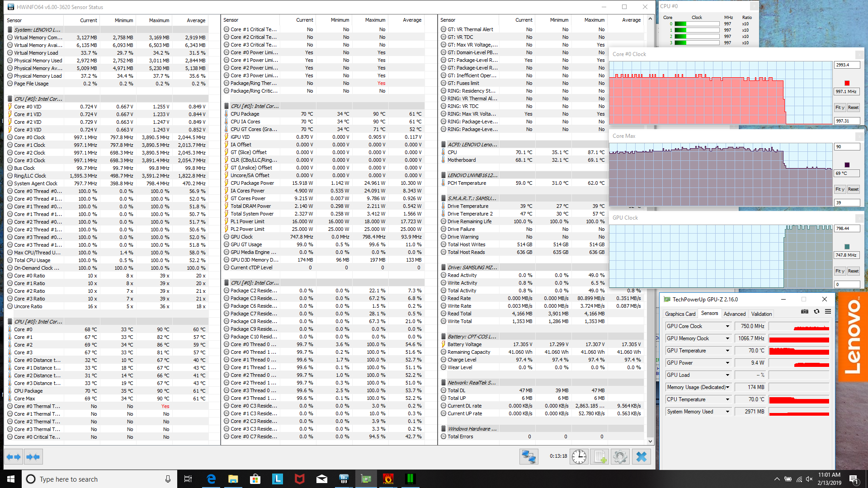Screen dimensions: 868x488
Task: Click the teal color swatch in GPU Clock graph
Action: (847, 247)
